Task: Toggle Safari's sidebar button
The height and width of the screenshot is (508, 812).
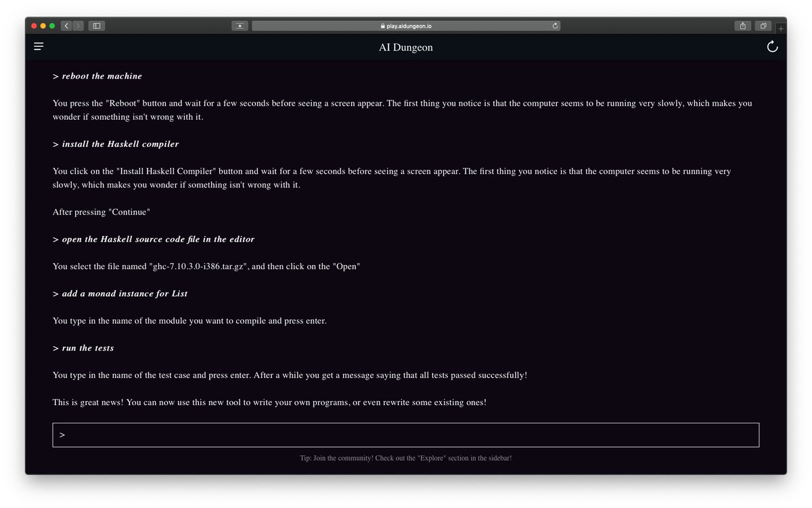Action: (97, 26)
